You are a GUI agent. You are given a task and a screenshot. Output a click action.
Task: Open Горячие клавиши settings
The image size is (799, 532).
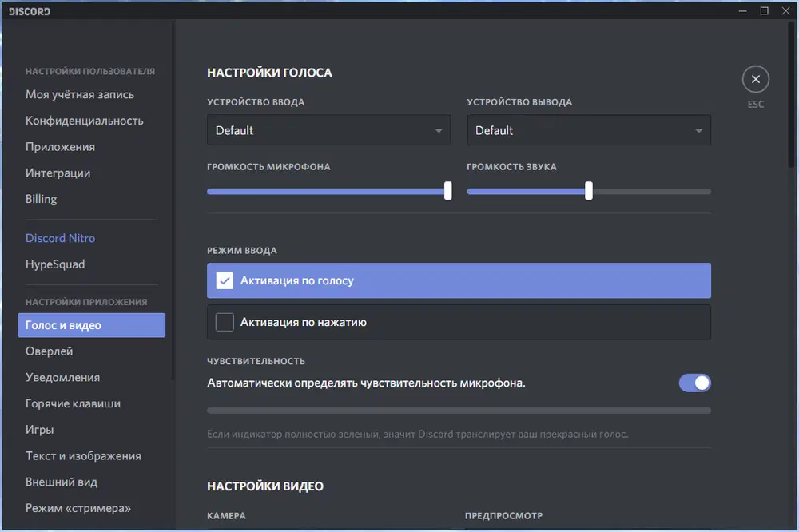pyautogui.click(x=73, y=403)
